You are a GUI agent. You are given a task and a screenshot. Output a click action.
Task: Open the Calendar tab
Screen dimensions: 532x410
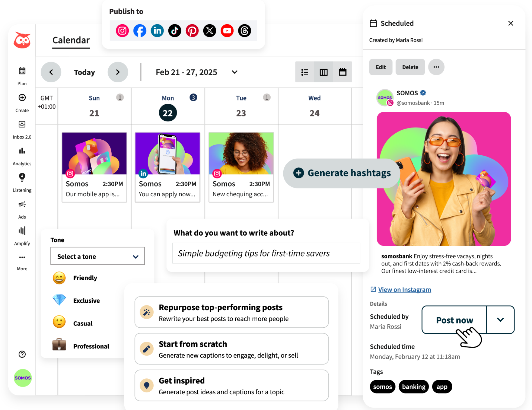(71, 40)
